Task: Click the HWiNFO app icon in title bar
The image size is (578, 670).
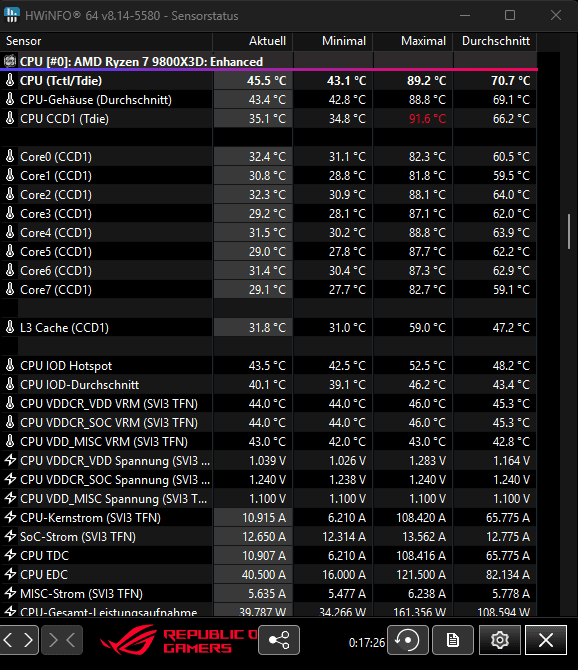Action: (12, 15)
